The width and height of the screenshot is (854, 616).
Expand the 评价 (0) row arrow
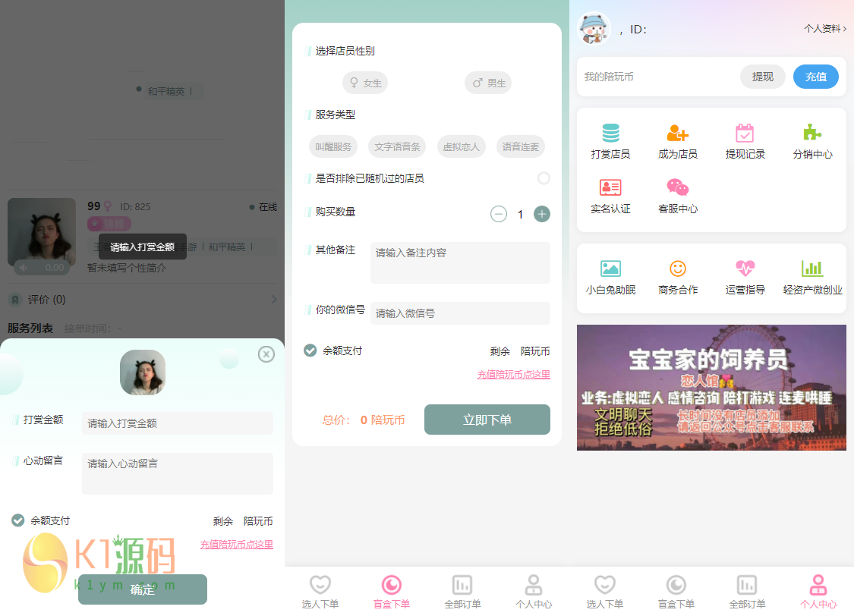(274, 300)
